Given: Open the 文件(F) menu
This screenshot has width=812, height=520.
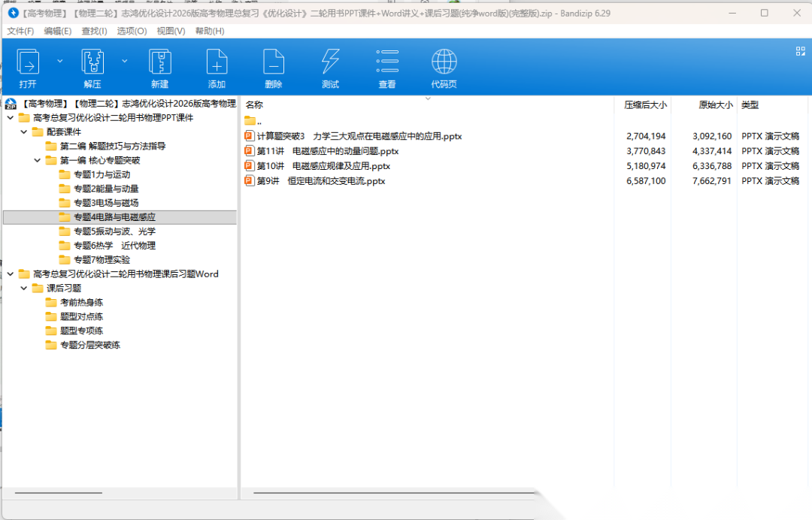Looking at the screenshot, I should pos(20,31).
